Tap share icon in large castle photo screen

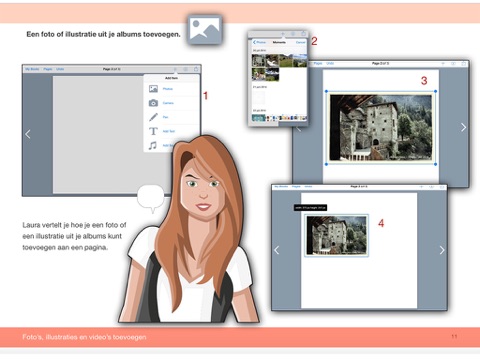(464, 63)
